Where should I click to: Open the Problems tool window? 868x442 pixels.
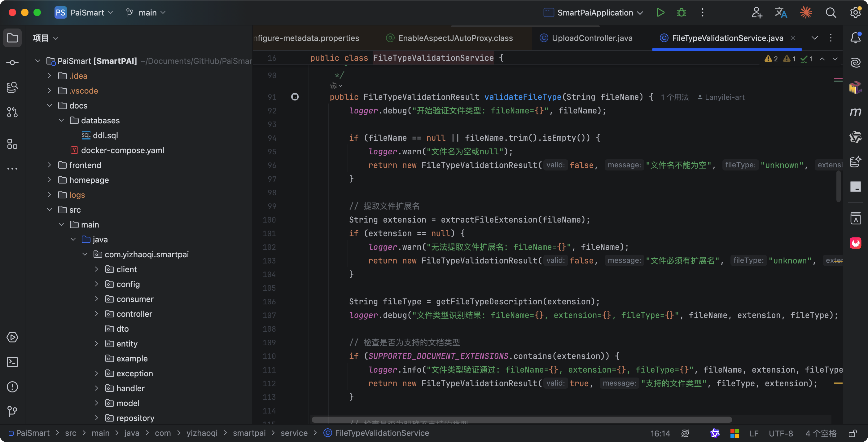click(x=12, y=387)
